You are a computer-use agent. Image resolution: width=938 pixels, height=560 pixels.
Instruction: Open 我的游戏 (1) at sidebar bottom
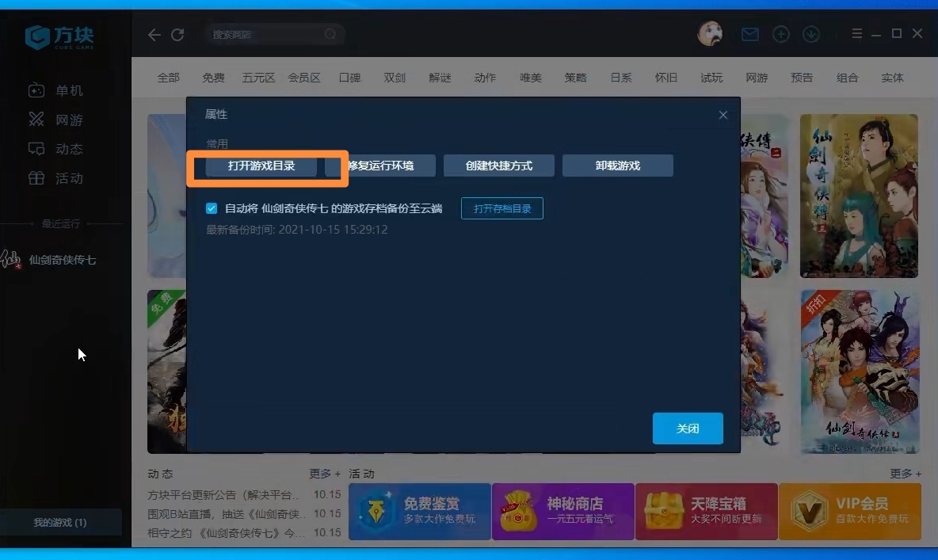pyautogui.click(x=60, y=522)
